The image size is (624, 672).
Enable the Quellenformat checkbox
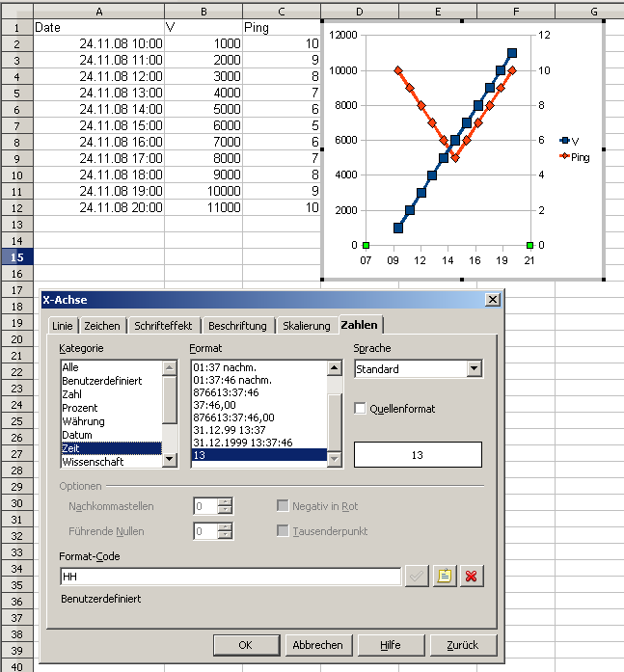click(x=361, y=409)
